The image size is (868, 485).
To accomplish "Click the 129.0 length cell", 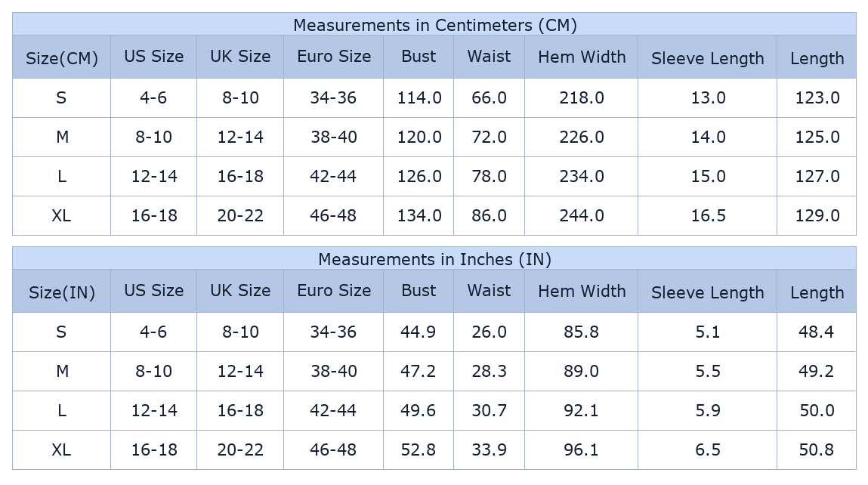I will coord(817,215).
